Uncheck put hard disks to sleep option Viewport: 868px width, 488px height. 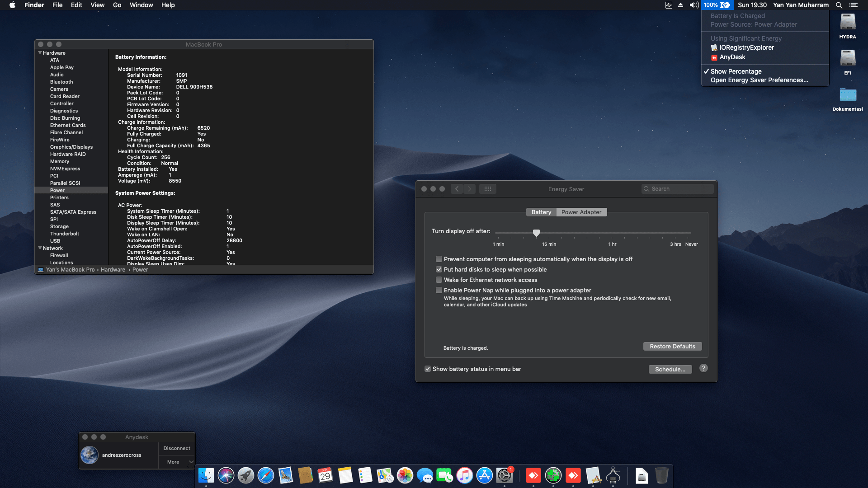pos(439,269)
